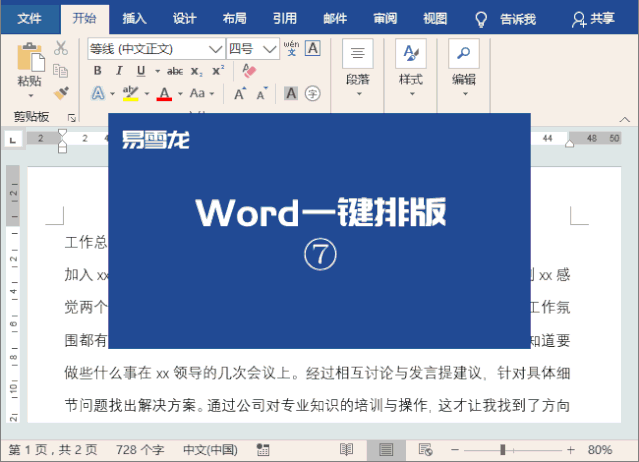The height and width of the screenshot is (462, 639).
Task: Expand text effects dropdown arrow
Action: tap(112, 94)
